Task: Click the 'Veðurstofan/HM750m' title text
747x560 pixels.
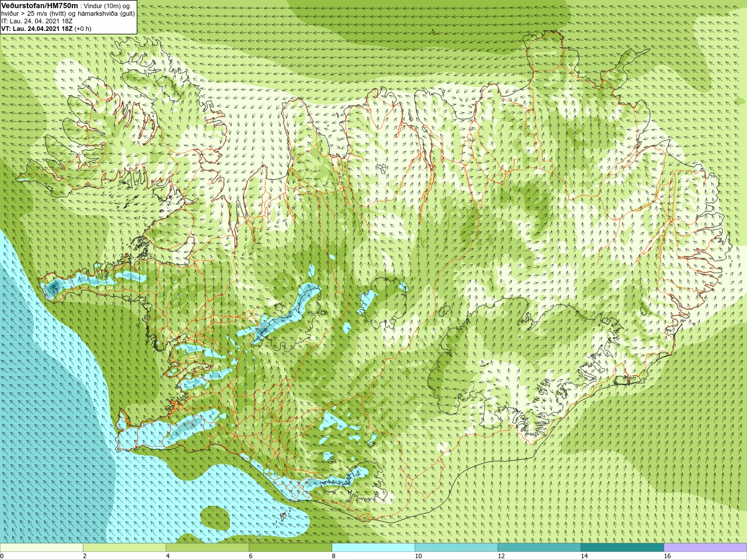Action: tap(40, 5)
